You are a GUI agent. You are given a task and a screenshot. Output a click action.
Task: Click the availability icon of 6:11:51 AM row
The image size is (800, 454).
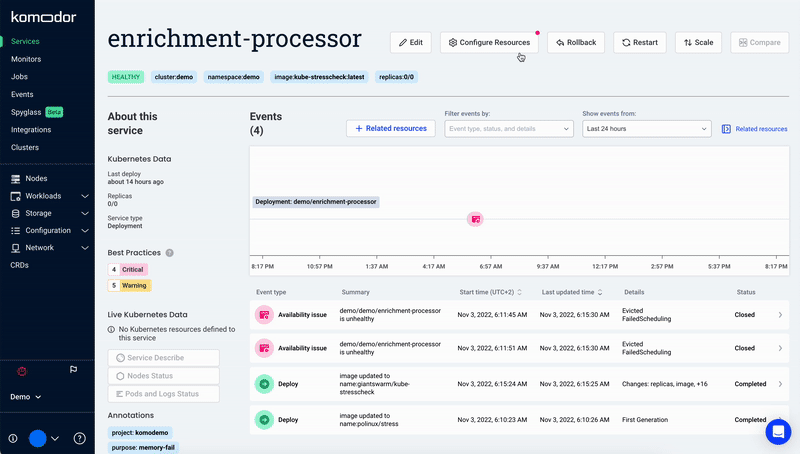[264, 348]
